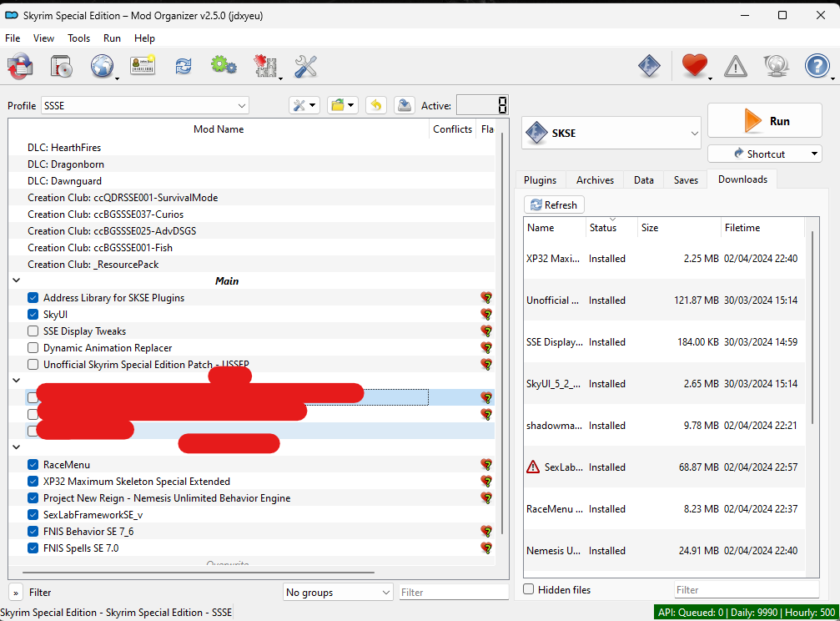840x621 pixels.
Task: Disable the RaceMenu mod checkbox
Action: (x=33, y=464)
